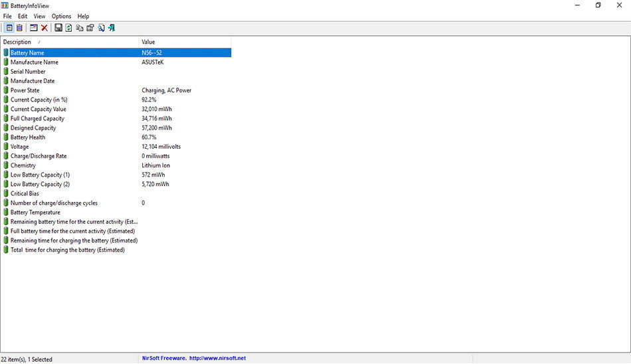Select the 'Number of charge/discharge cycles' row
The height and width of the screenshot is (364, 631).
pos(117,203)
